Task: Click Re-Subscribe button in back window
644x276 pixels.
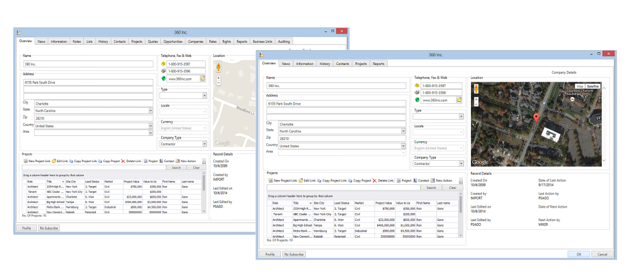Action: coord(48,228)
